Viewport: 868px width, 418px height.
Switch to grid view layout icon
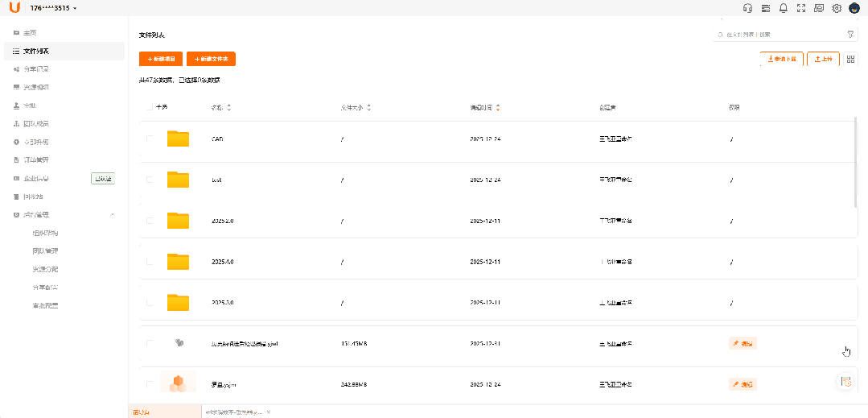(x=851, y=59)
